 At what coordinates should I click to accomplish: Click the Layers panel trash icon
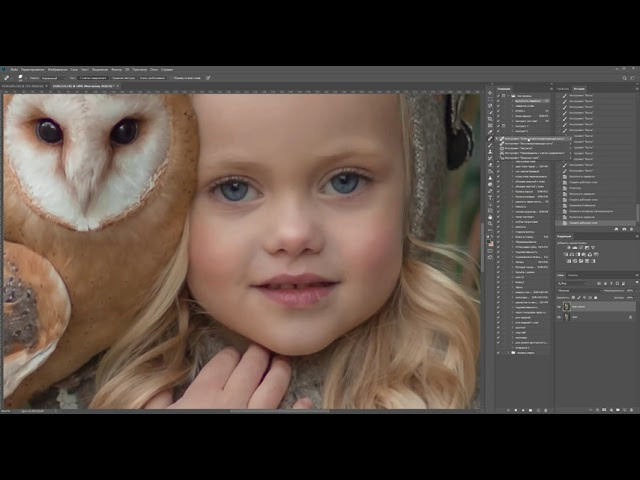(631, 410)
